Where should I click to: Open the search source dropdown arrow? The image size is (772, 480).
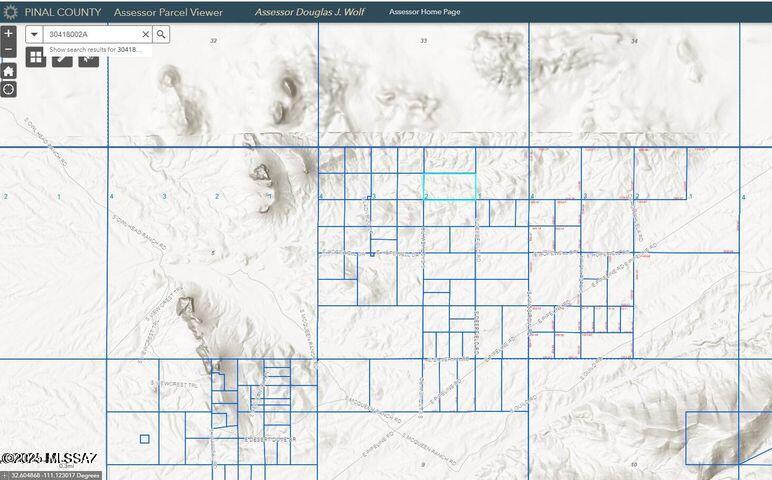pyautogui.click(x=34, y=34)
